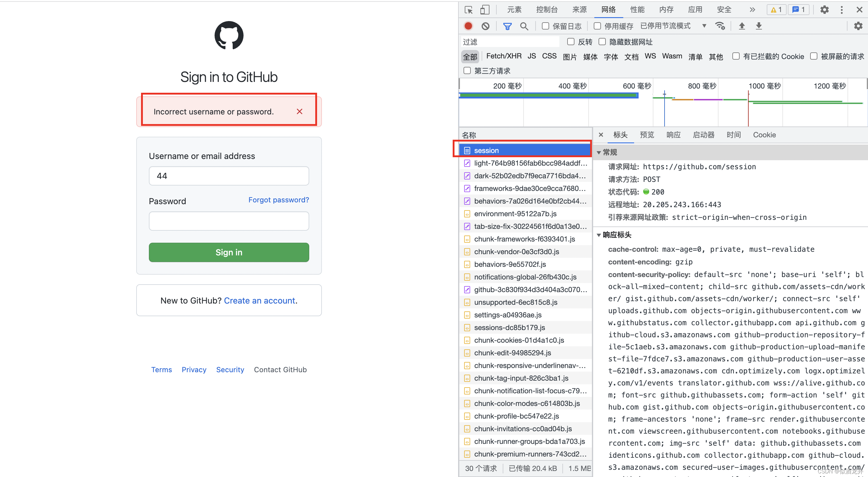Switch to the Console (控制台) tab
Image resolution: width=868 pixels, height=477 pixels.
(x=546, y=10)
